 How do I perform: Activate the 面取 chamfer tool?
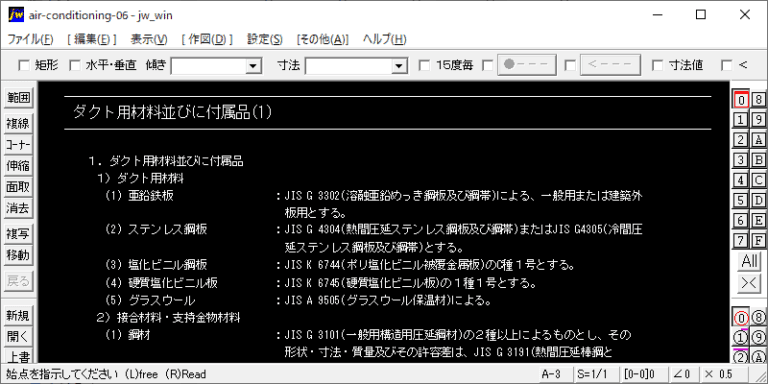[x=18, y=187]
